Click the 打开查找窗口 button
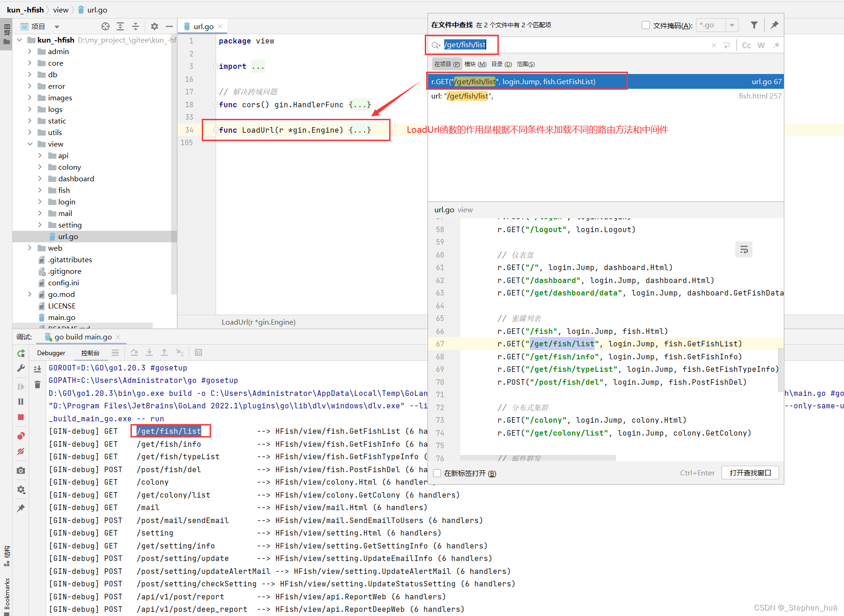Screen dimensions: 844x616 (750, 473)
